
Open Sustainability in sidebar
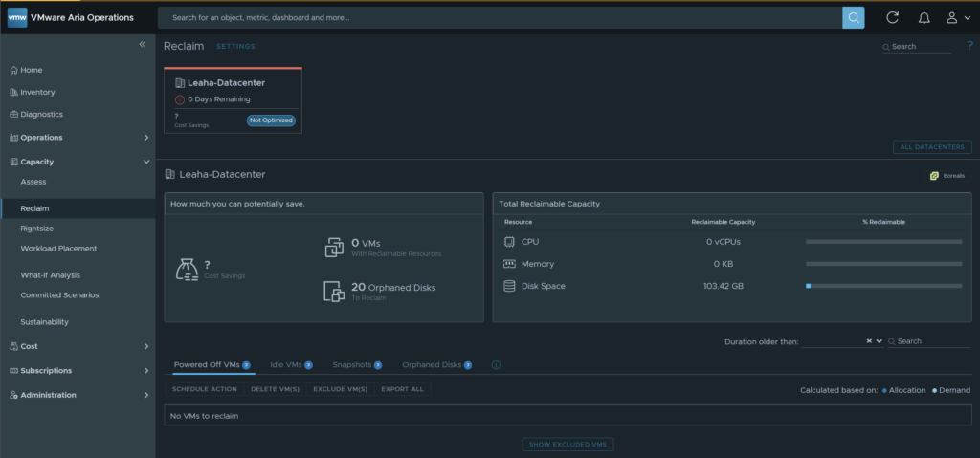tap(44, 322)
